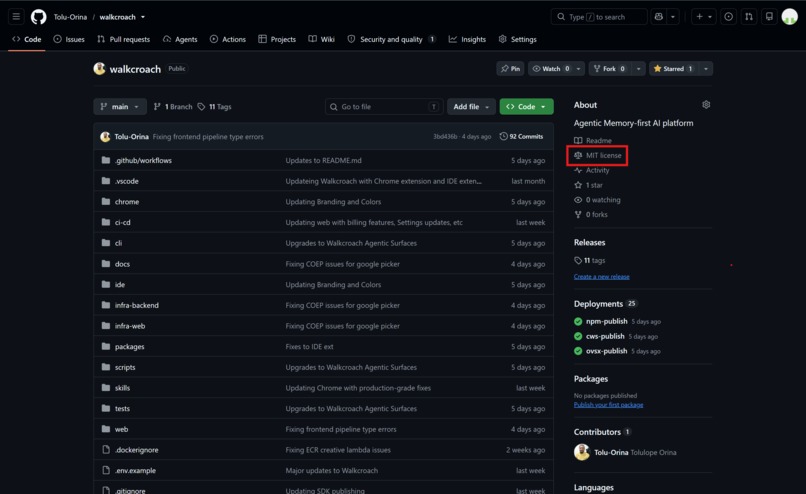Open the cli folder

pos(118,243)
